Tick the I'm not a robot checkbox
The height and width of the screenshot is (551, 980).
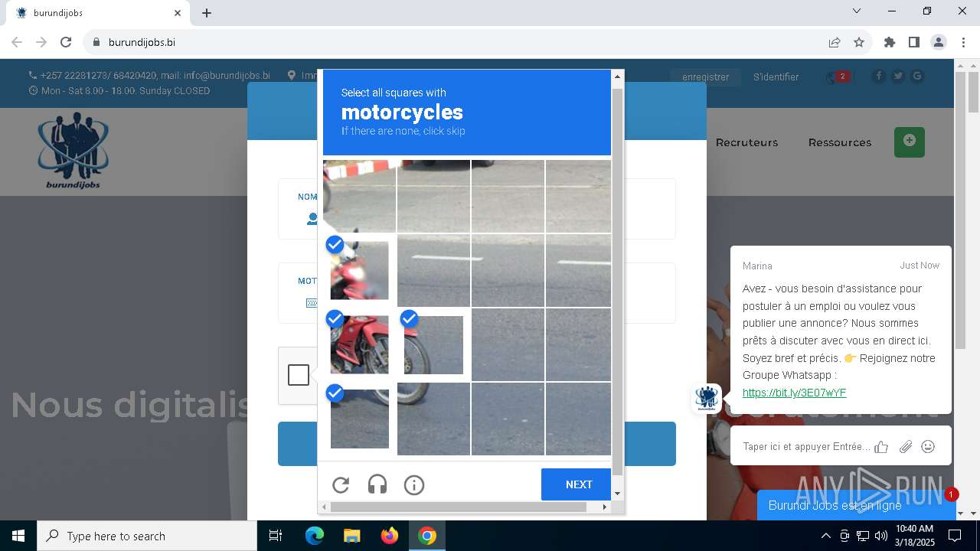click(299, 375)
